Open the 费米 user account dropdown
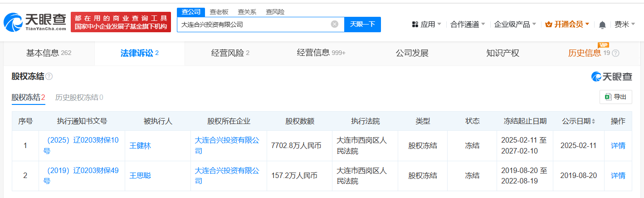The image size is (644, 198). 624,25
